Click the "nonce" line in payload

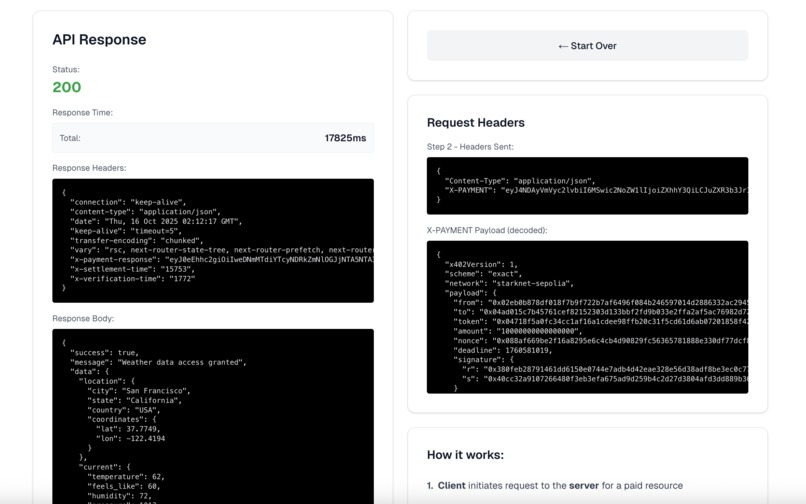[600, 340]
